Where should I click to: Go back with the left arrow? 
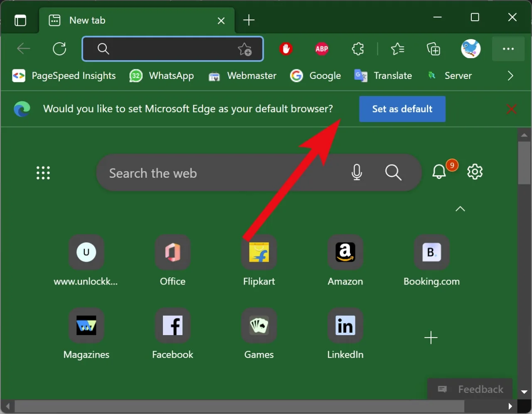(x=23, y=49)
